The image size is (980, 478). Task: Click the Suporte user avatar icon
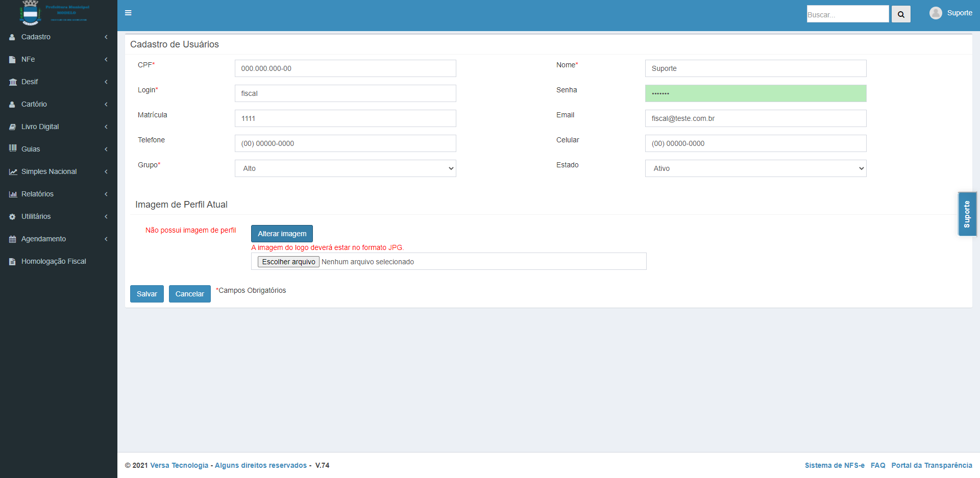935,13
